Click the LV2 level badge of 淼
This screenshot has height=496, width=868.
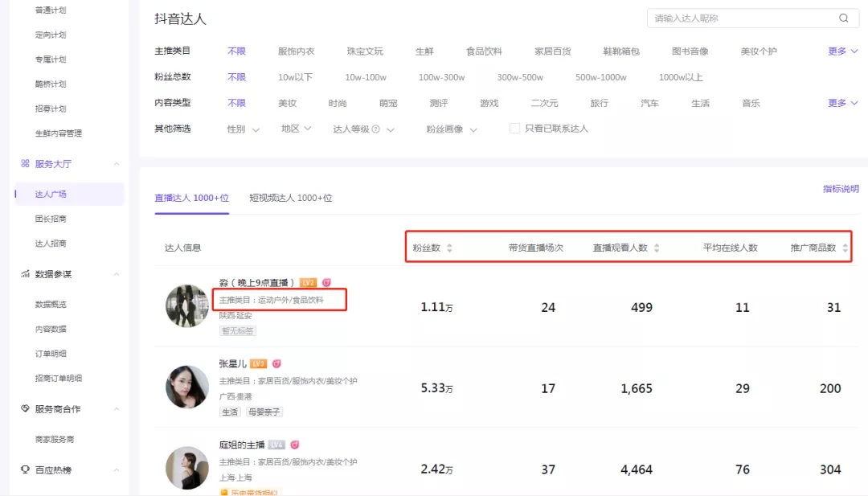pyautogui.click(x=308, y=283)
